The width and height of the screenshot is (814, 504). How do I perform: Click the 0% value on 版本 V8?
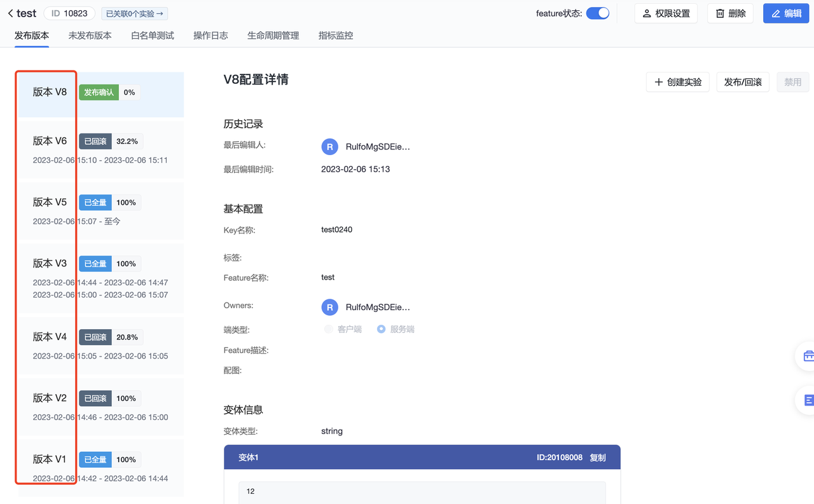point(129,92)
